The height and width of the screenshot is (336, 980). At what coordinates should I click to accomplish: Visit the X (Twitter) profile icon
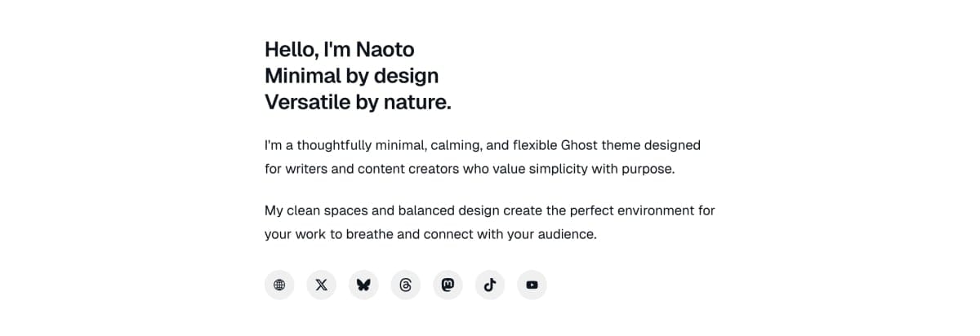click(321, 285)
